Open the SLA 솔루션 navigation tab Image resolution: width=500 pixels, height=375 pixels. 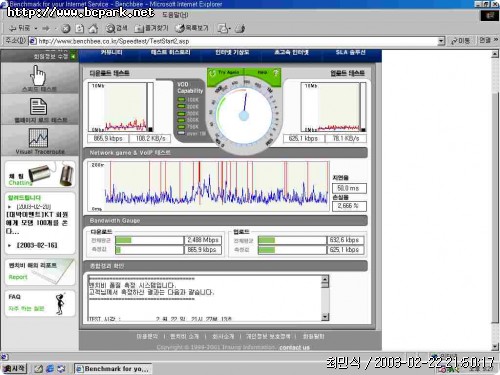click(x=350, y=53)
